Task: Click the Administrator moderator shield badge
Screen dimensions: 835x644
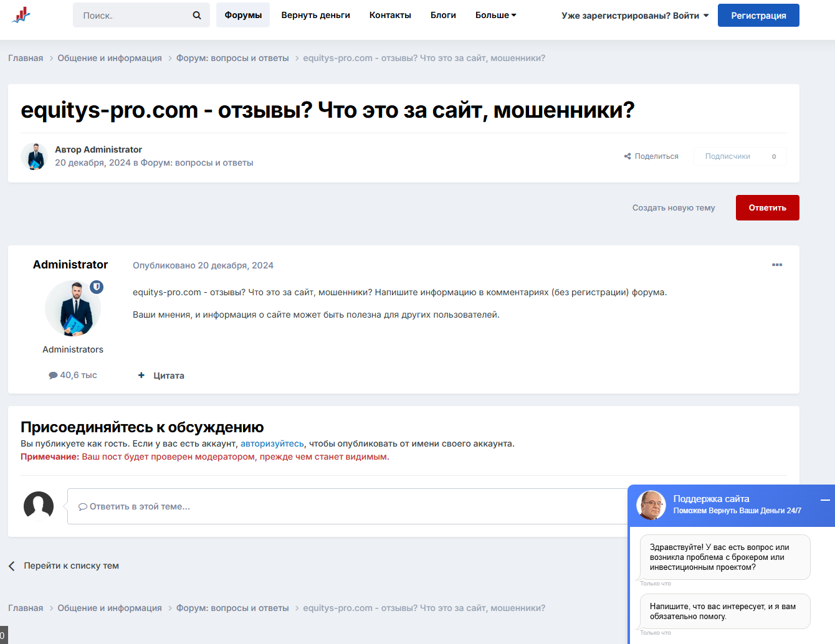Action: [x=97, y=287]
